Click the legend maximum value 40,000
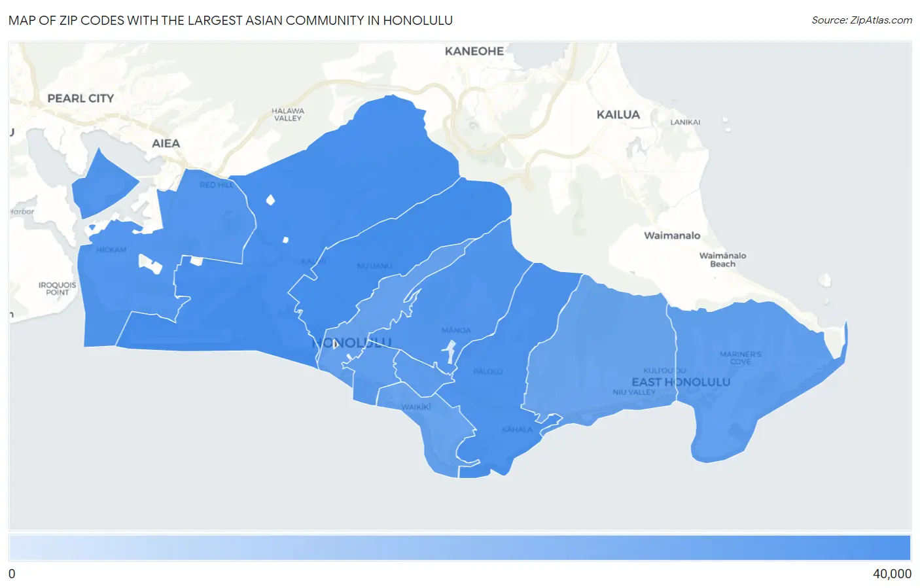920x588 pixels. pyautogui.click(x=892, y=574)
